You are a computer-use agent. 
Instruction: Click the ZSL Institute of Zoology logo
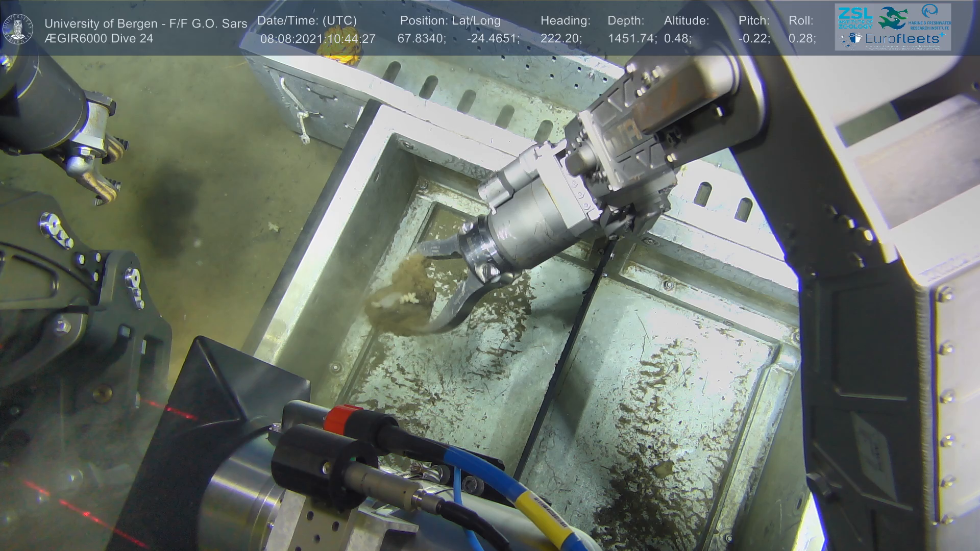pyautogui.click(x=855, y=18)
